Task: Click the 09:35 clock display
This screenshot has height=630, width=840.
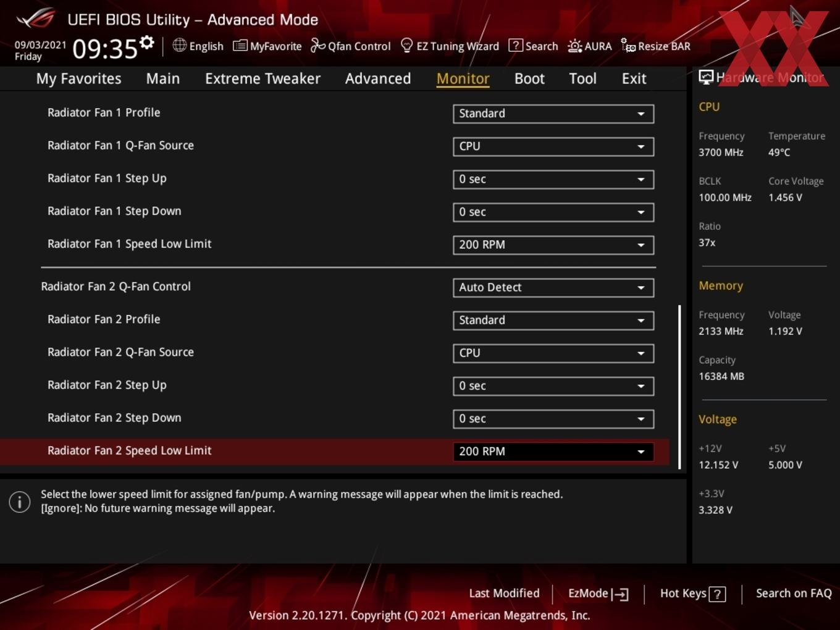Action: [104, 48]
